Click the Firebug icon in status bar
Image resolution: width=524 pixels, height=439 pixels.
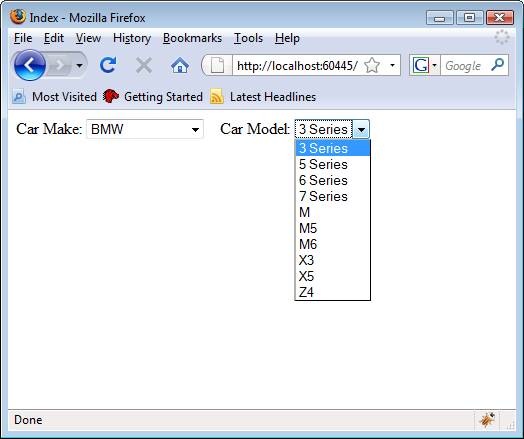(x=487, y=420)
